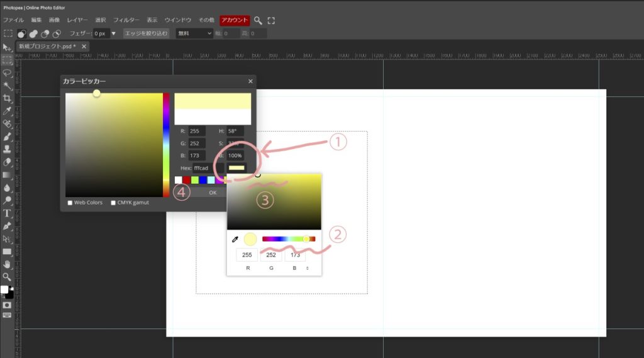This screenshot has height=358, width=644.
Task: Toggle fullscreen mode icon
Action: [272, 21]
